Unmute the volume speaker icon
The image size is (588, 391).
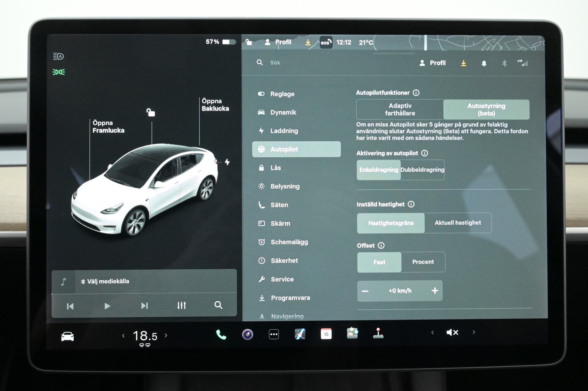(x=452, y=332)
